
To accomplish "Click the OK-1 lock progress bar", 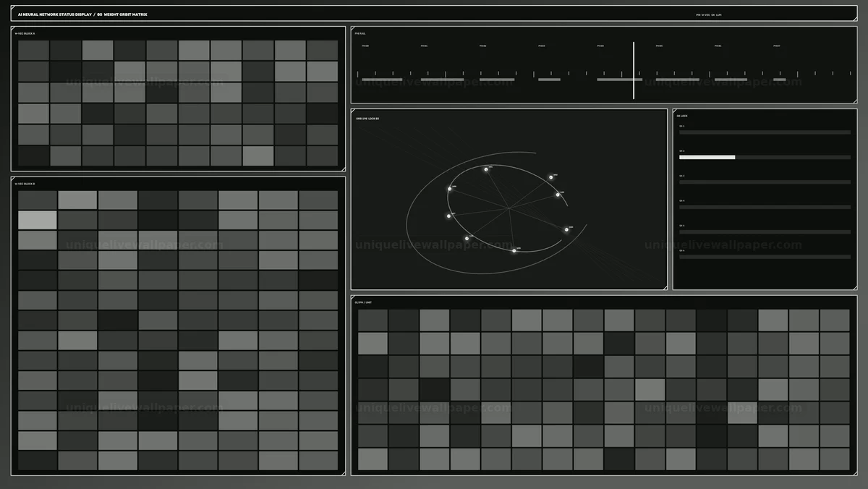I will click(x=765, y=132).
